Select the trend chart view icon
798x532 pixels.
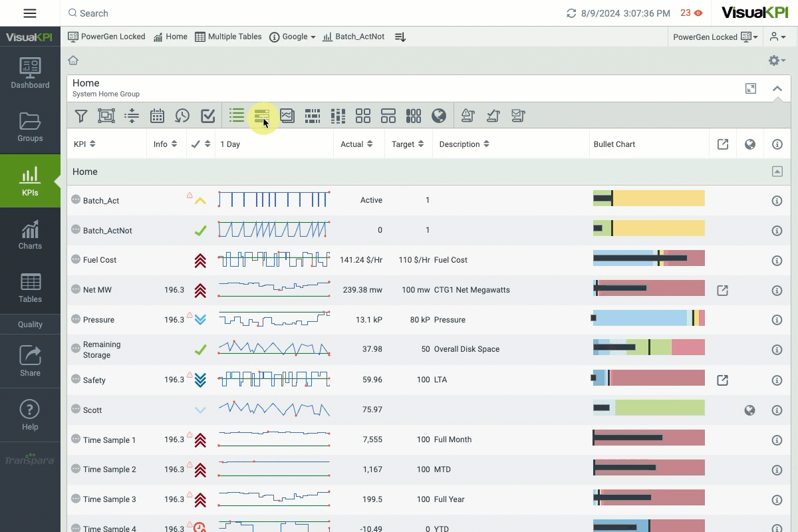point(287,116)
